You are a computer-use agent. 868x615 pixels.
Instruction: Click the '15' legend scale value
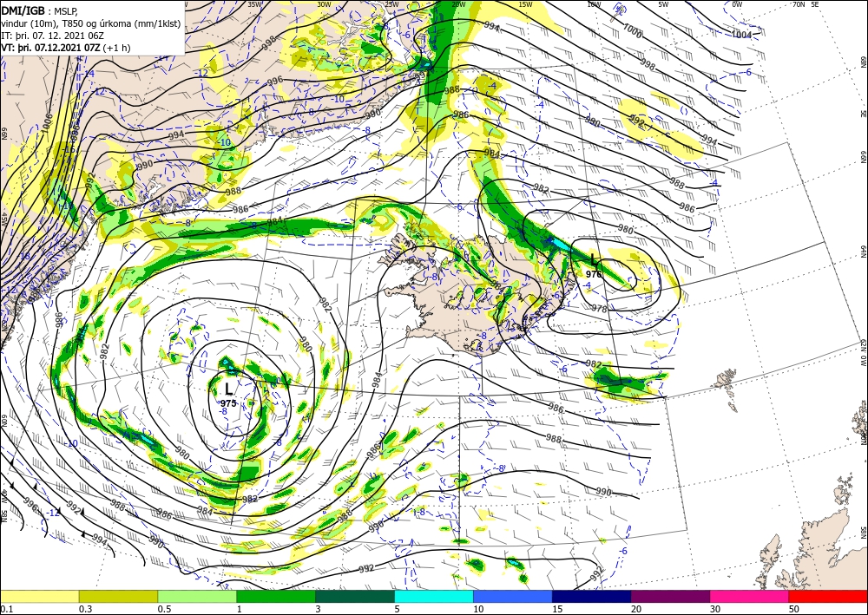[x=557, y=609]
